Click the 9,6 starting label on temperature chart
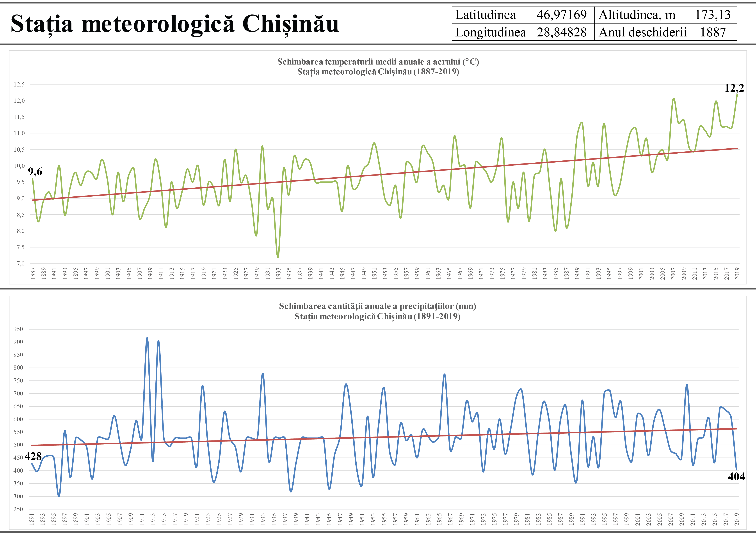Viewport: 756px width, 535px height. 35,172
